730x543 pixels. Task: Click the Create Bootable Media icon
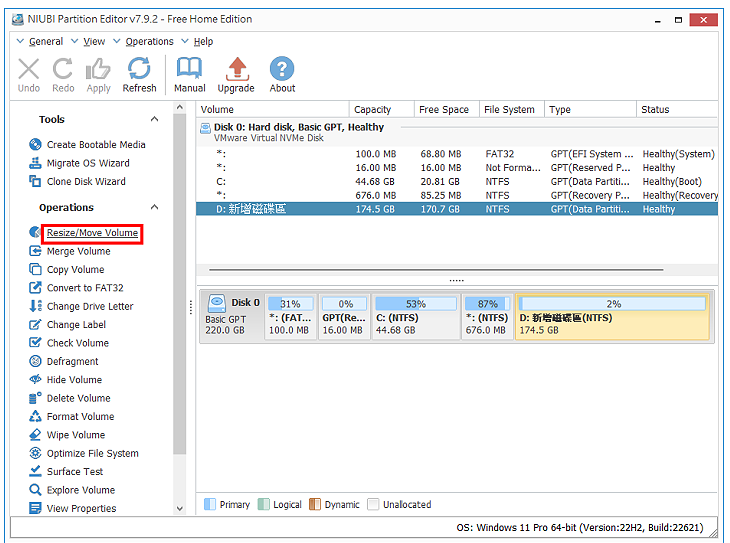(35, 144)
